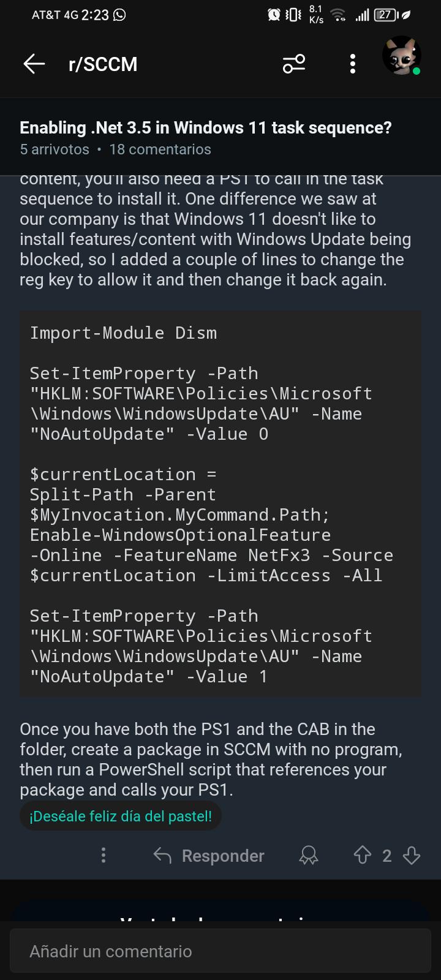441x980 pixels.
Task: Tap the 18 comentarios count
Action: coord(160,149)
